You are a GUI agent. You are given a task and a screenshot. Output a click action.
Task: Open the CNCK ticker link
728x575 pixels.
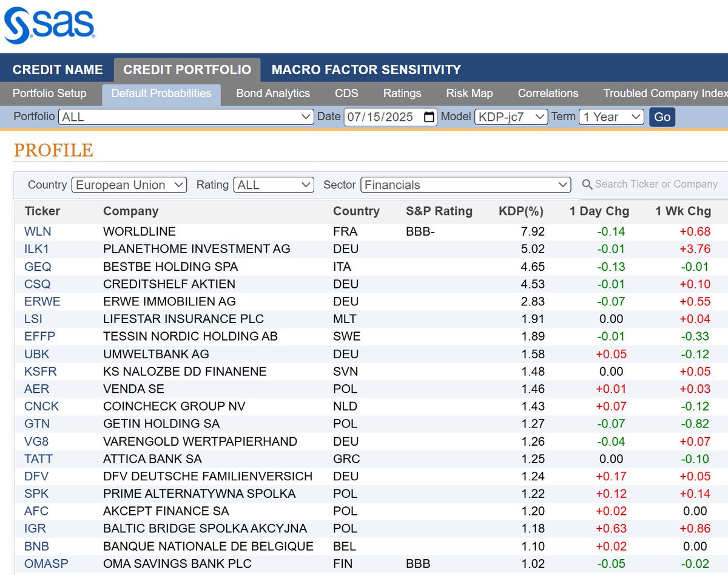point(42,406)
